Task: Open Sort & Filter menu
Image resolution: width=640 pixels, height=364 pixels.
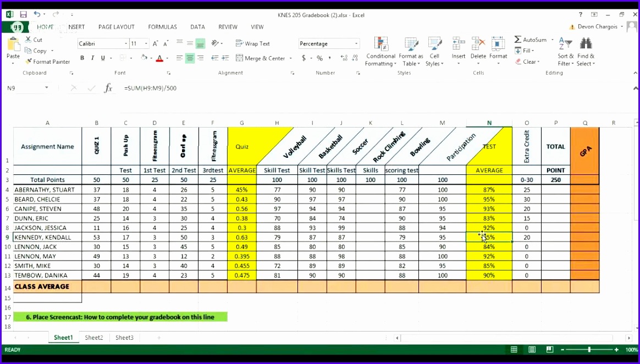Action: [x=566, y=52]
